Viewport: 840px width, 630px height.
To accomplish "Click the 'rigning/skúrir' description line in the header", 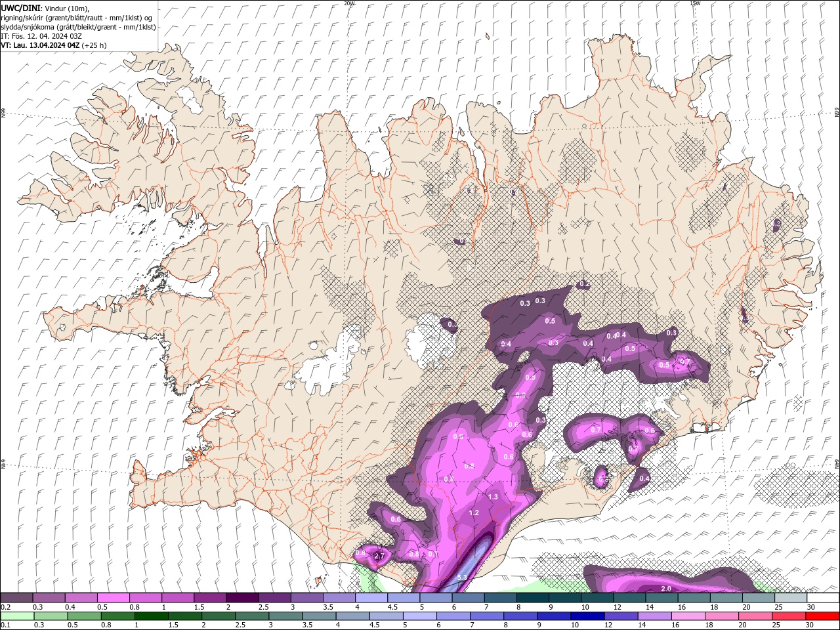I will pos(77,18).
